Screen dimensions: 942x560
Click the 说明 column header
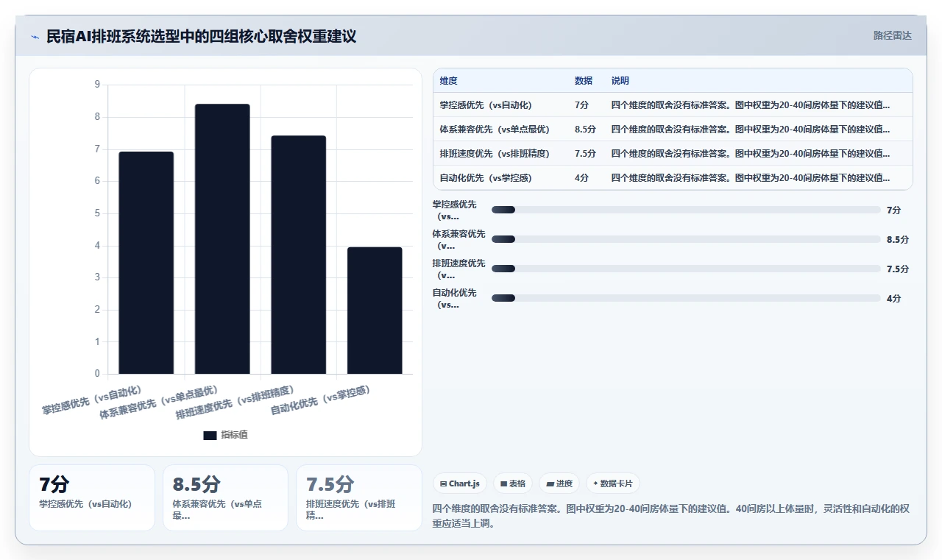click(620, 81)
